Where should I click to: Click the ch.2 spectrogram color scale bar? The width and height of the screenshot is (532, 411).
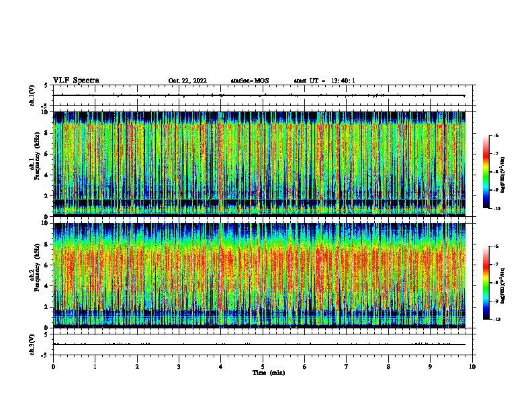[x=486, y=283]
